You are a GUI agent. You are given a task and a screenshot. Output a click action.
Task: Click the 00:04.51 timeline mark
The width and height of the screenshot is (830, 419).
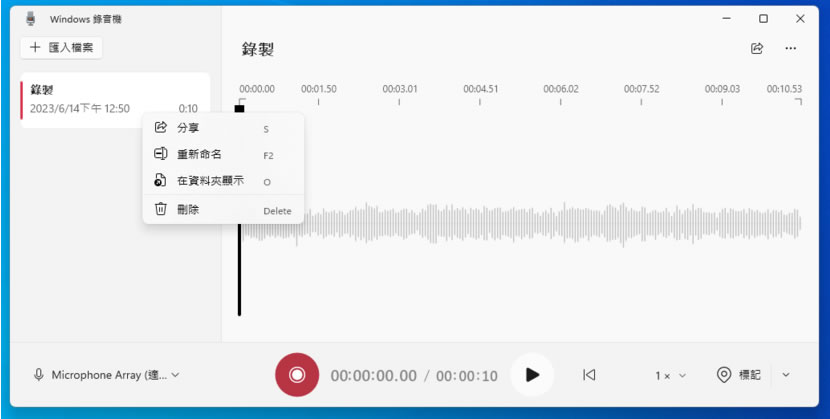[480, 89]
